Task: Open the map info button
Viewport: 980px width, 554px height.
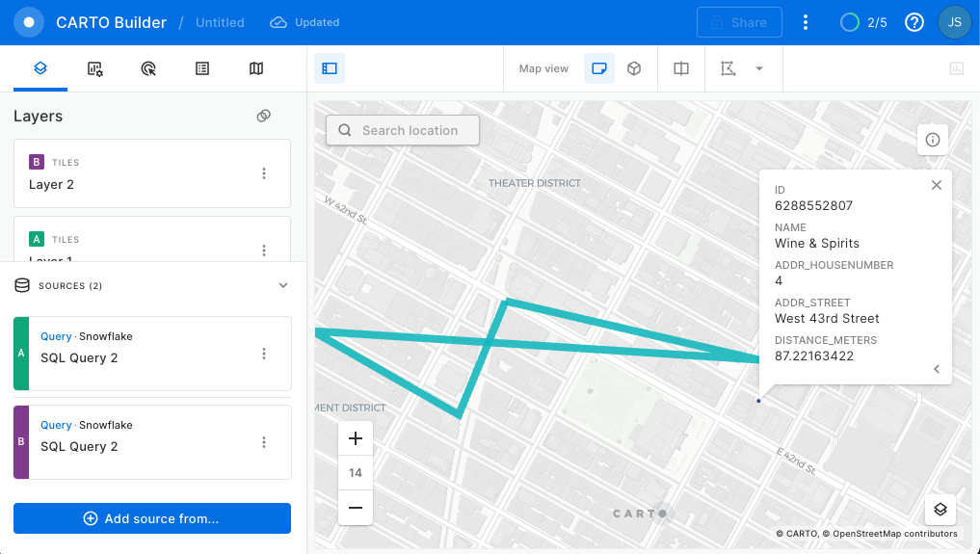Action: pos(933,140)
